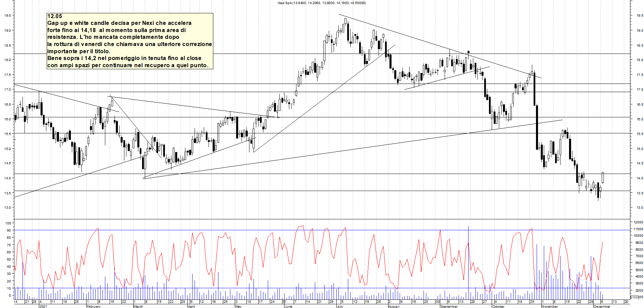This screenshot has width=644, height=308.
Task: Click the 'September' month label
Action: tap(449, 306)
